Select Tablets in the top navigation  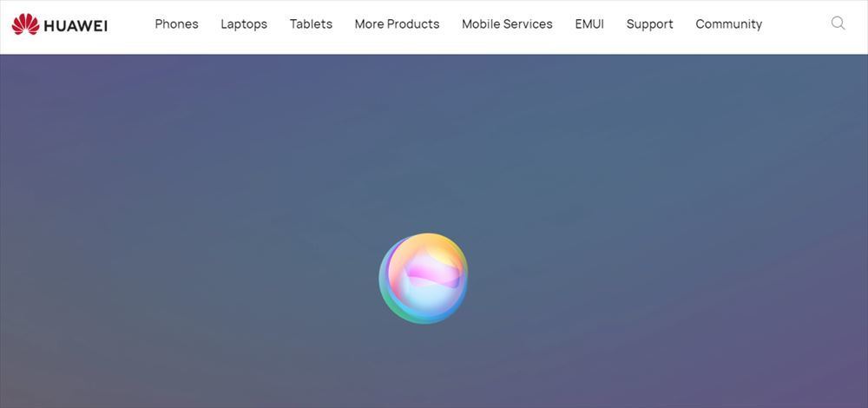tap(311, 23)
